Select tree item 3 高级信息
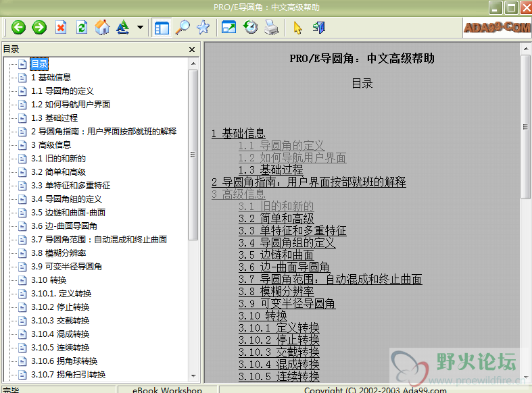 pyautogui.click(x=51, y=145)
